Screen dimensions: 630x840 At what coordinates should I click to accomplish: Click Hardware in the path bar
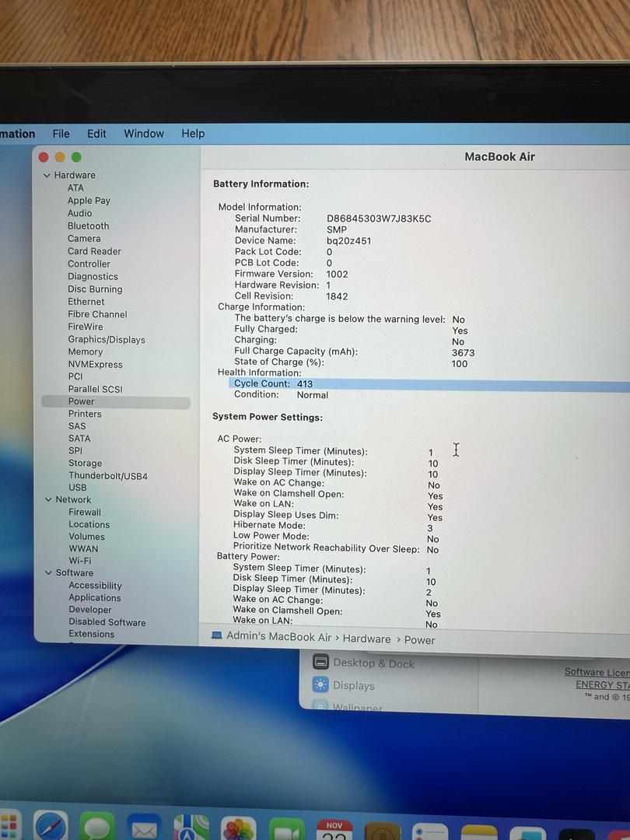tap(366, 639)
